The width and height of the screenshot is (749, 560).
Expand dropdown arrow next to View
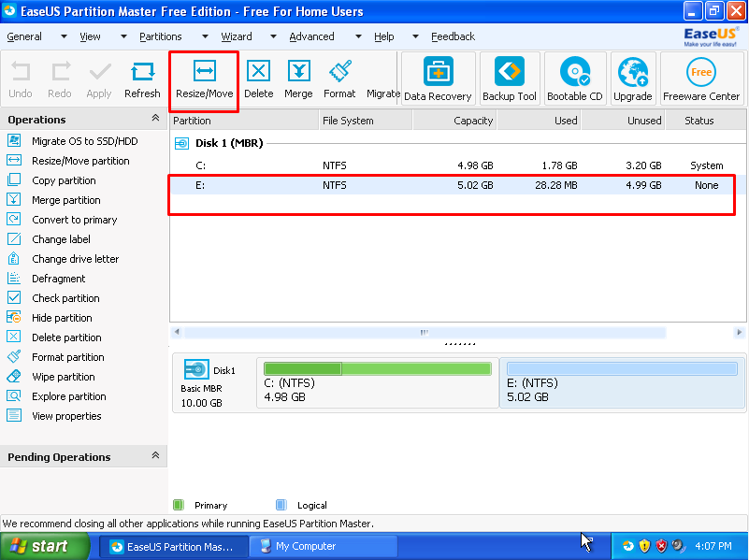pos(123,36)
